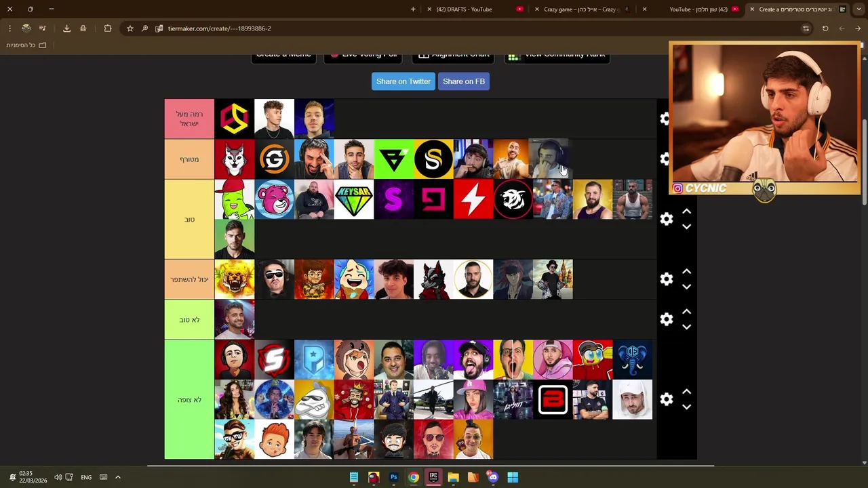Viewport: 868px width, 488px height.
Task: Open settings gear for the לא טוב tier
Action: coord(667,319)
